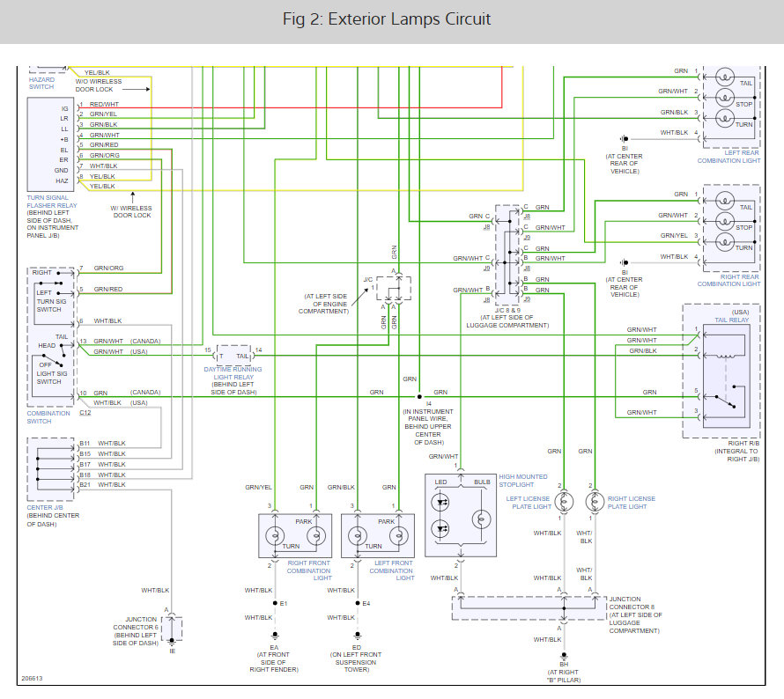This screenshot has height=699, width=784.
Task: Click the E1 splice point
Action: coord(275,603)
